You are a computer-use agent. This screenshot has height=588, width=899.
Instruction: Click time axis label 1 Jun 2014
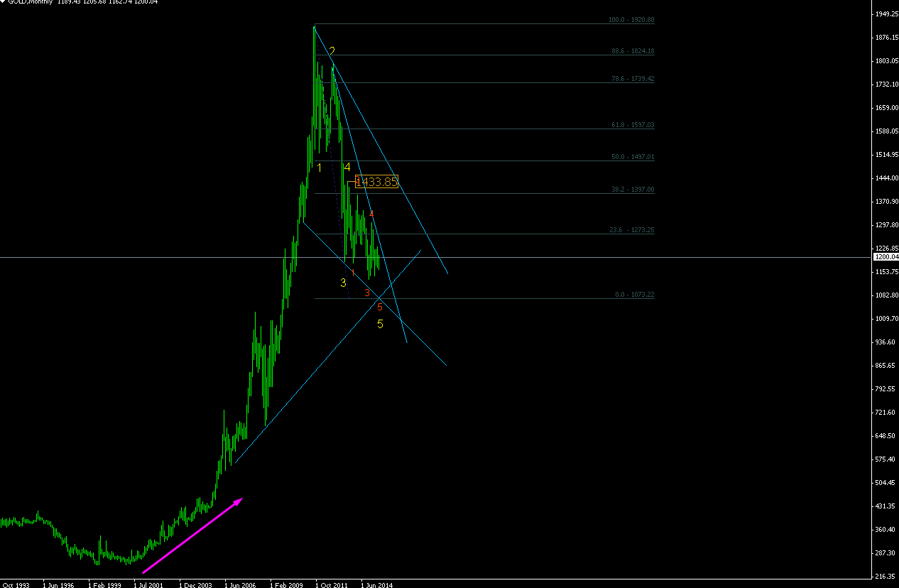coord(376,585)
